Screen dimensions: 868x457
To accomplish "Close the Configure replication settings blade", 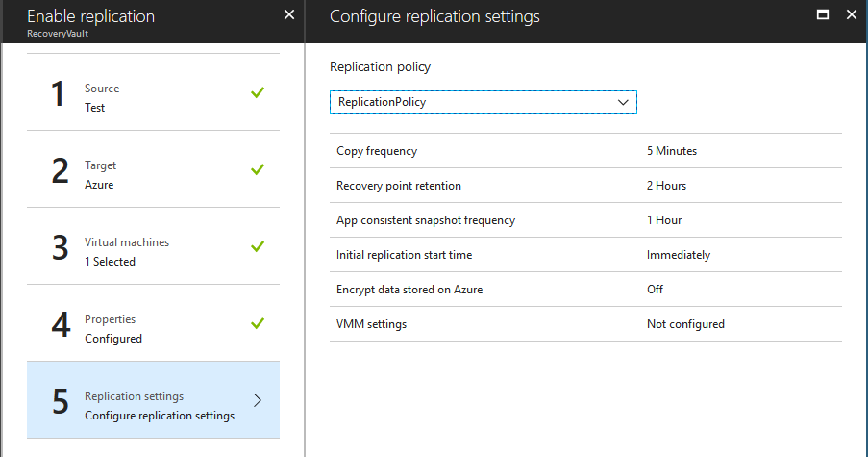I will 852,15.
